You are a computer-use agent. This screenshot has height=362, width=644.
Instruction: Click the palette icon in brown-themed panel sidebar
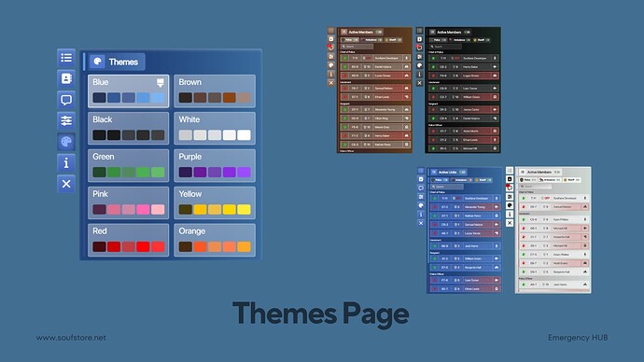click(331, 65)
